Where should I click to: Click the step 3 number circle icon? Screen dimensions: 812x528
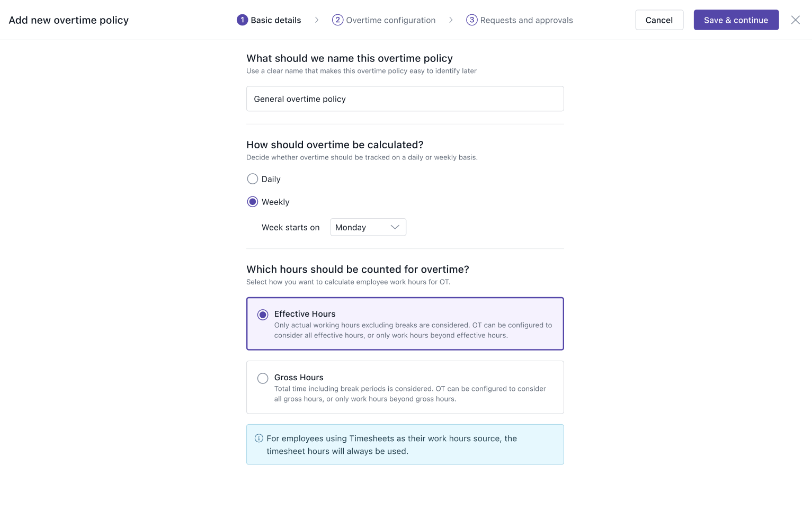point(471,20)
